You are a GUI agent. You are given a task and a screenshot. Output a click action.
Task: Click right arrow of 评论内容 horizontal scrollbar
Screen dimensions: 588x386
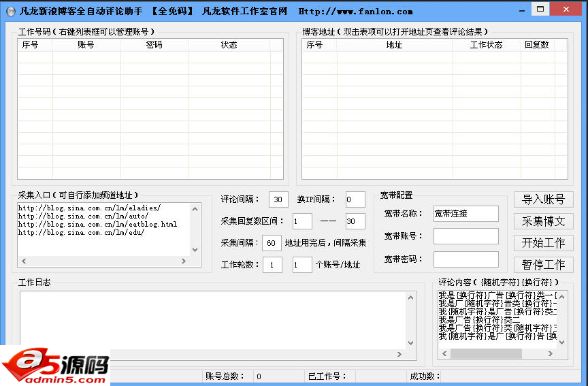[551, 353]
